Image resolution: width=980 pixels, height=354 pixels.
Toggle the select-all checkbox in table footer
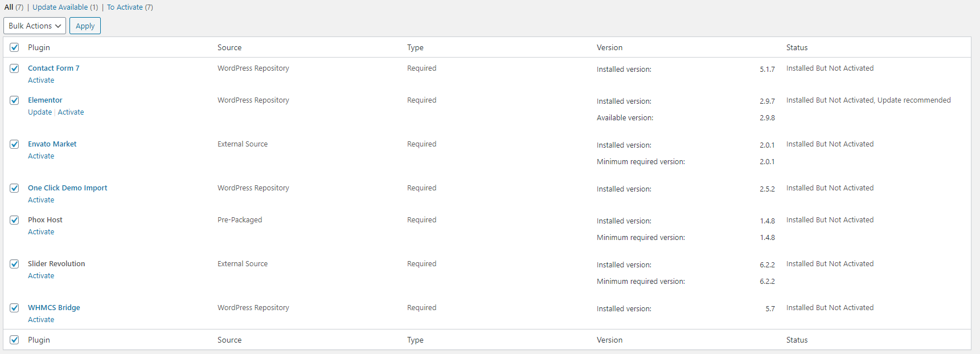coord(14,340)
